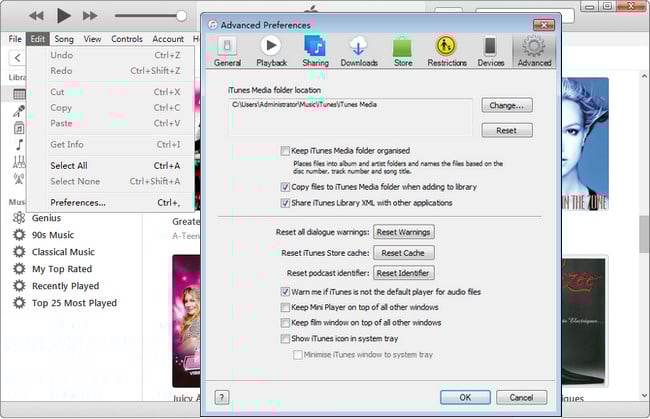Screen dimensions: 650x419
Task: Click the help question mark button
Action: point(222,397)
